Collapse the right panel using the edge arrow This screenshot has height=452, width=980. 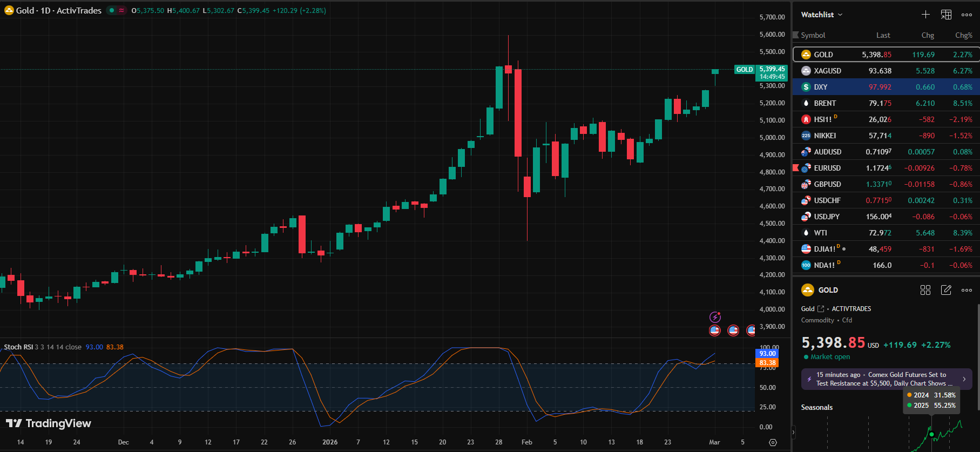pos(793,432)
